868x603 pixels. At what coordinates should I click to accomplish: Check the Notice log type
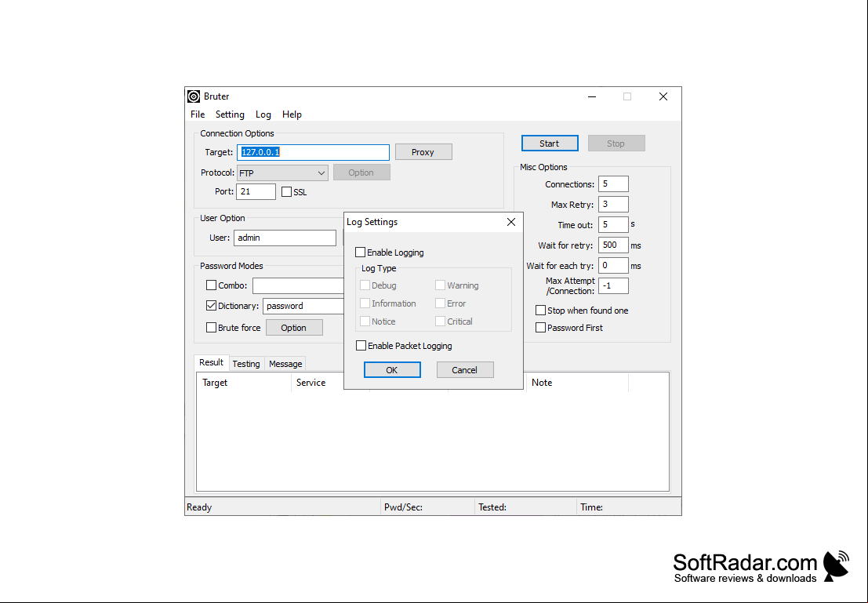tap(365, 321)
